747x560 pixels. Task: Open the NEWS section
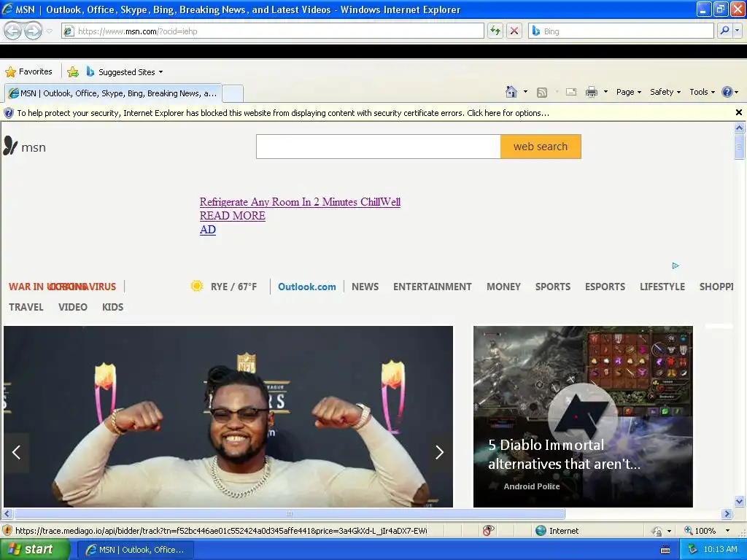point(365,287)
